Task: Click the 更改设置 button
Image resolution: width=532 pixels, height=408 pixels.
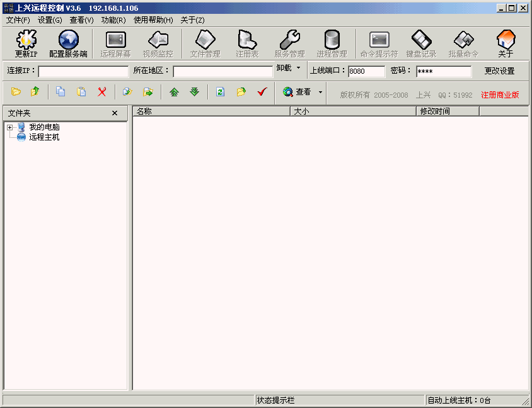Action: 499,71
